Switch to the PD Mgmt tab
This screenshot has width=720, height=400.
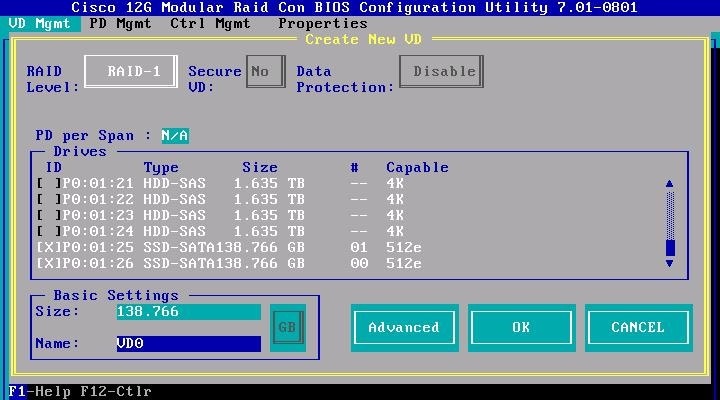[120, 24]
